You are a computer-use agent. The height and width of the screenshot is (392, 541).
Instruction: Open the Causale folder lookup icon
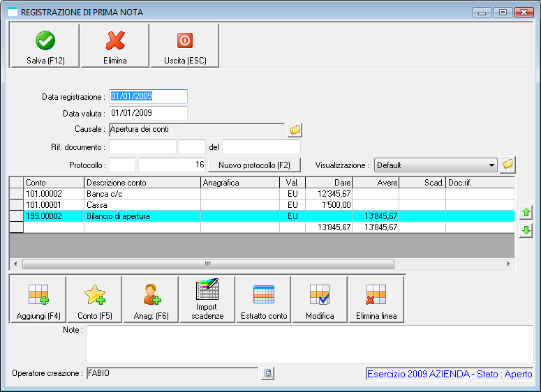(295, 130)
